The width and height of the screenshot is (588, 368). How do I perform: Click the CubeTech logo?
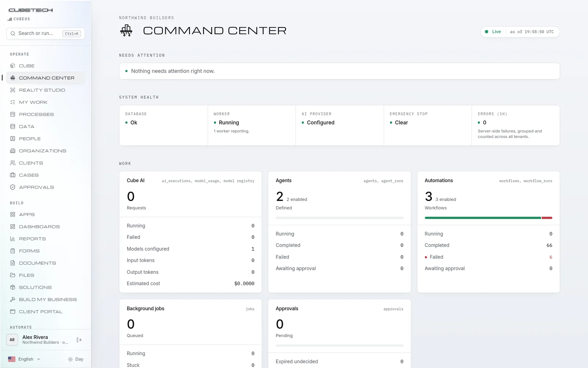point(31,10)
